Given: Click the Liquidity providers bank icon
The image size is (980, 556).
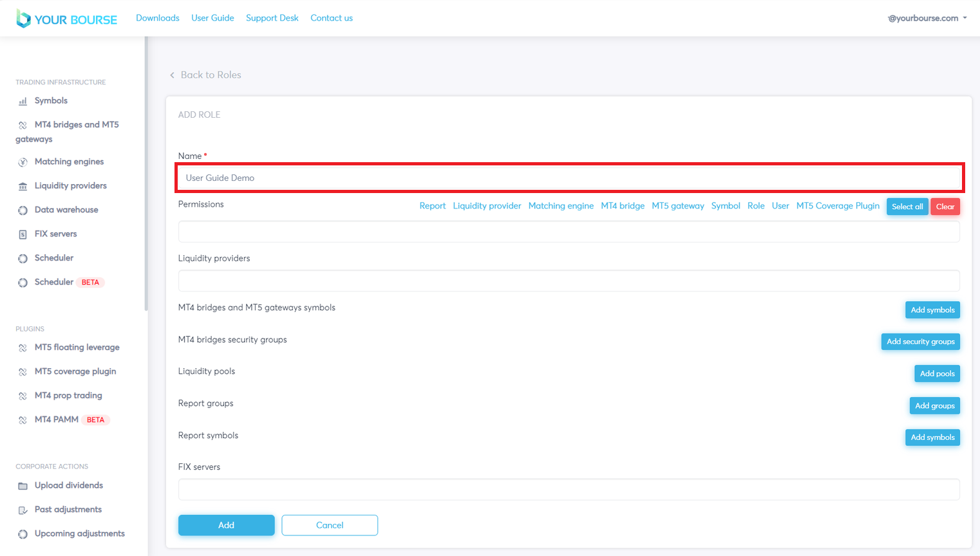Looking at the screenshot, I should [23, 186].
